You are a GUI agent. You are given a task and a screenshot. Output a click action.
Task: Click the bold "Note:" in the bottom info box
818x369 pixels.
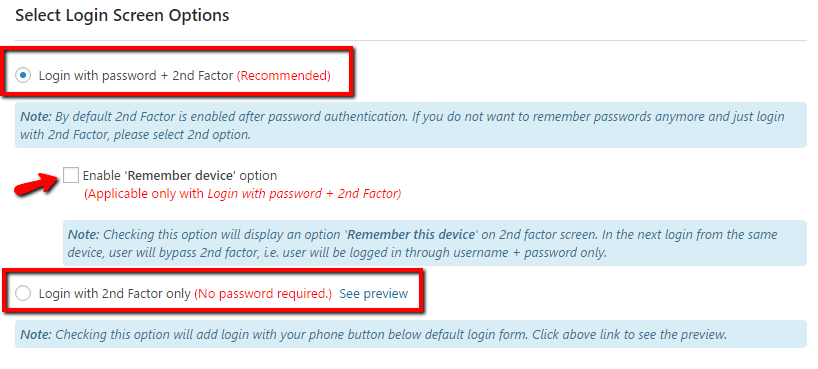[x=35, y=334]
